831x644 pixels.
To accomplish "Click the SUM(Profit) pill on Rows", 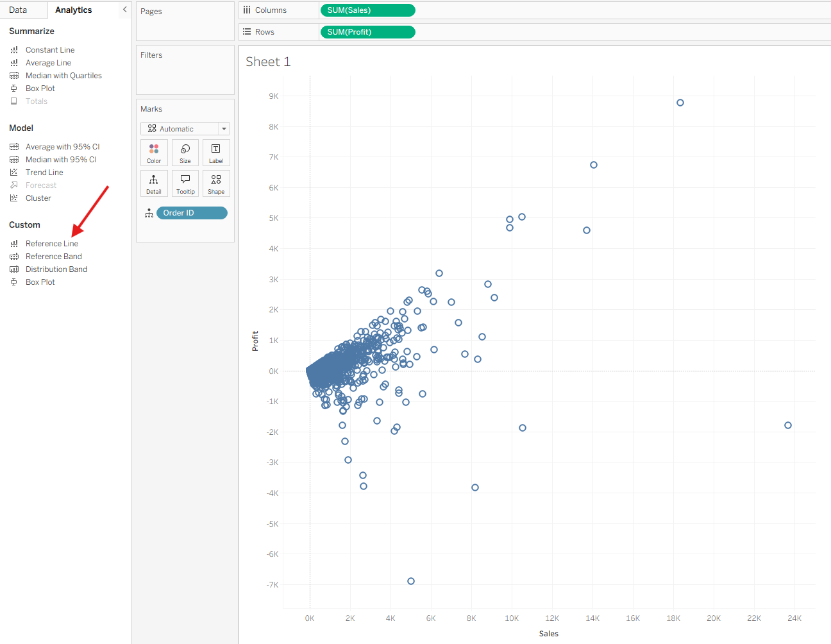I will [367, 32].
